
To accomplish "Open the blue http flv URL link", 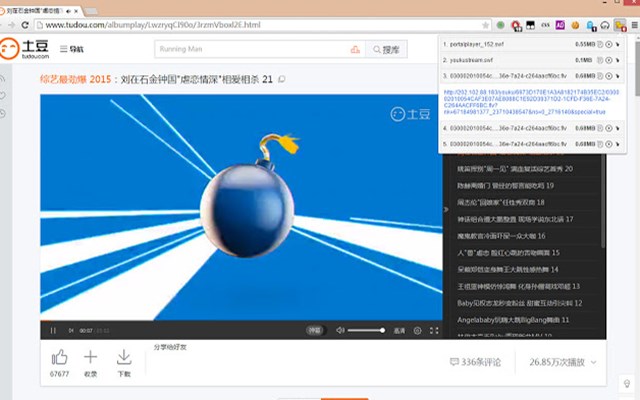I will (531, 102).
